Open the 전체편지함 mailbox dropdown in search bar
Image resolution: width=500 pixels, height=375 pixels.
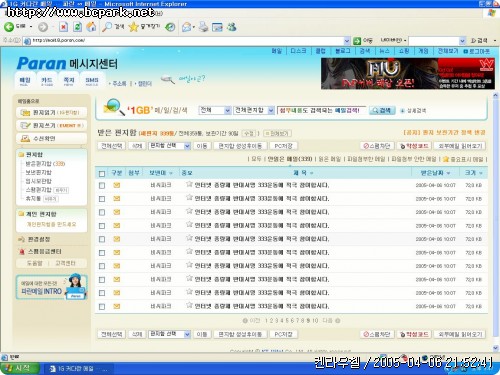tap(254, 110)
